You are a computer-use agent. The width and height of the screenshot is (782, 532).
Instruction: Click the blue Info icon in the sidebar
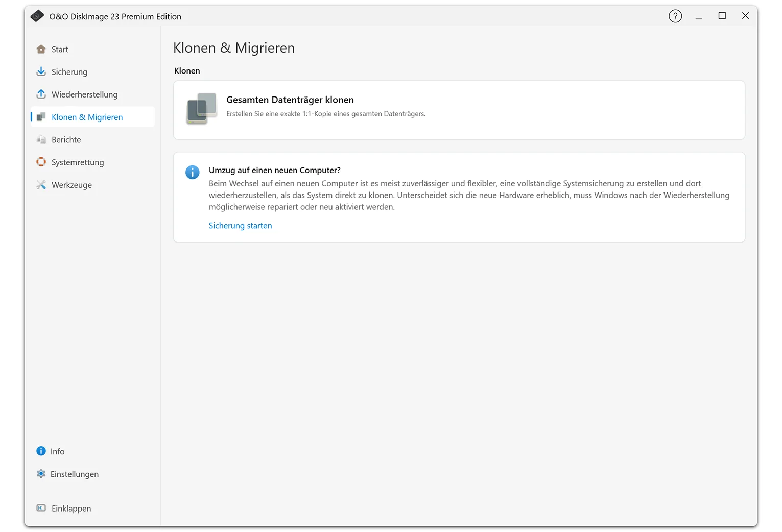click(41, 451)
